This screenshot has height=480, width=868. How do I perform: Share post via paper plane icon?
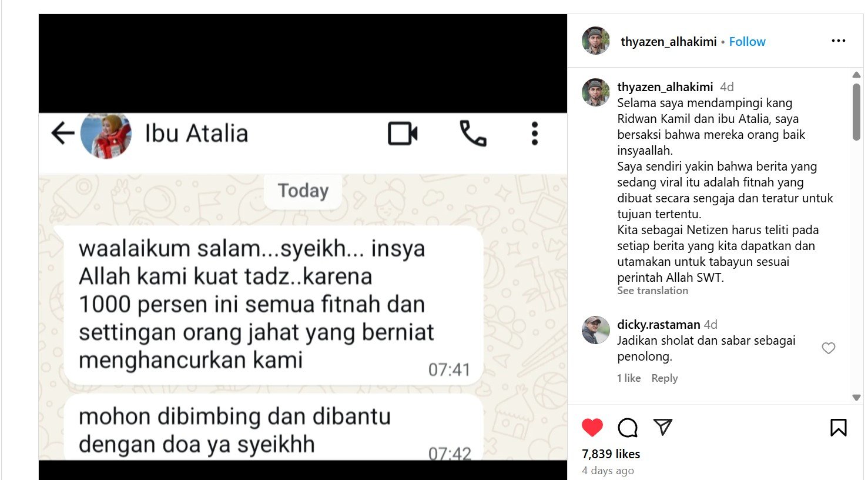[x=663, y=427]
